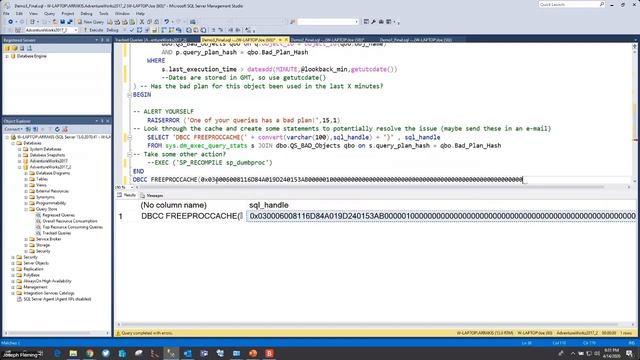Click the File Explorer taskbar icon
The image size is (640, 360).
click(73, 353)
